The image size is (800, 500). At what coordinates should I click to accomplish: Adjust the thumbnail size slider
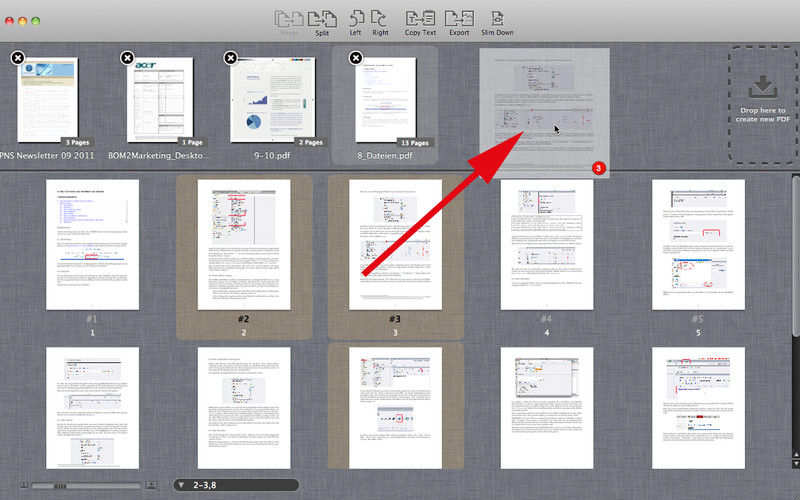pyautogui.click(x=87, y=486)
